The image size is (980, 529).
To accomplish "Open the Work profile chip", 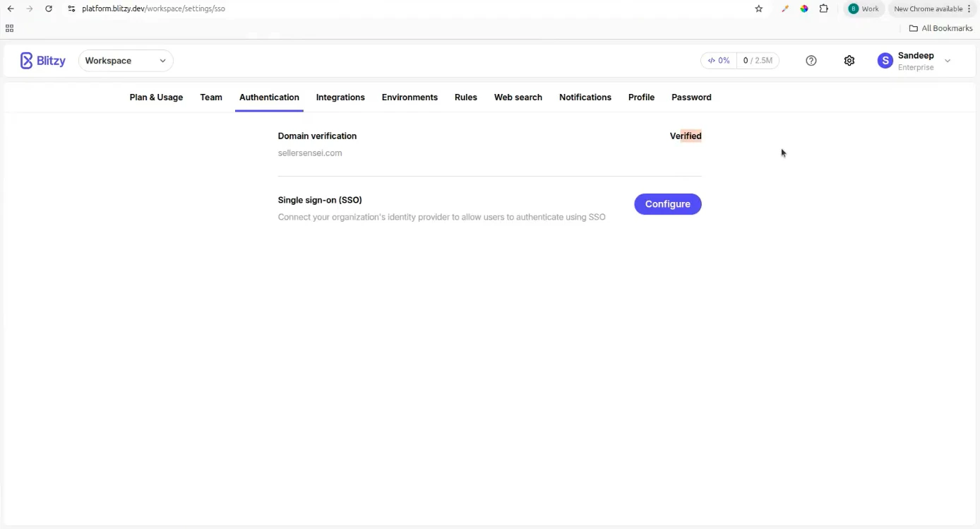I will point(864,8).
